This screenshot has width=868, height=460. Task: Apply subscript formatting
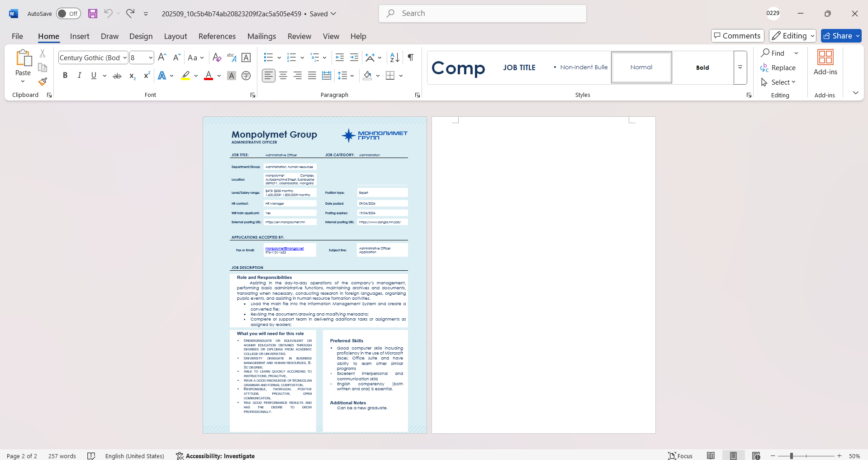(132, 76)
